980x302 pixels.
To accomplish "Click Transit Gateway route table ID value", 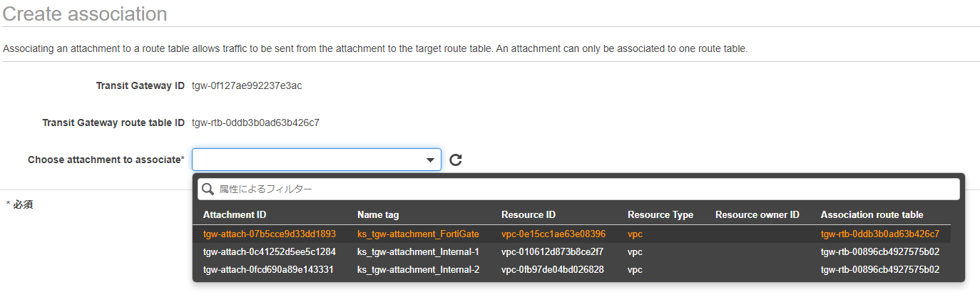I will coord(255,123).
